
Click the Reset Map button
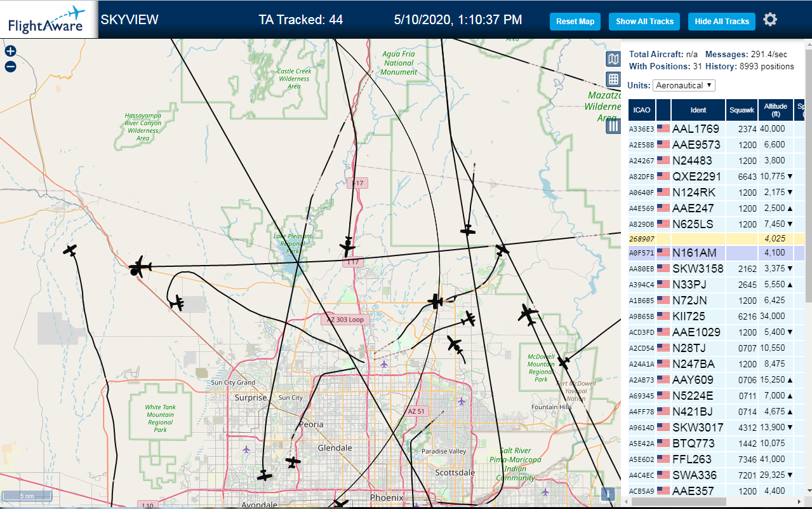click(x=575, y=21)
